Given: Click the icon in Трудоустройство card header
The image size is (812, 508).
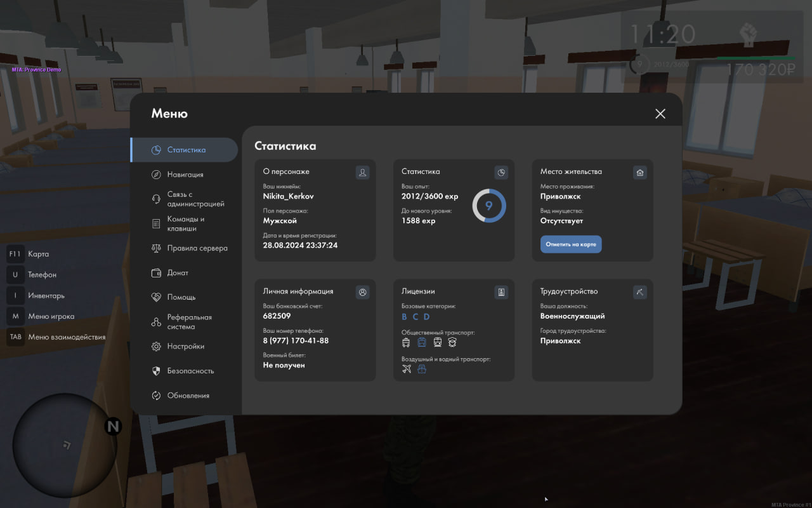Looking at the screenshot, I should [639, 292].
